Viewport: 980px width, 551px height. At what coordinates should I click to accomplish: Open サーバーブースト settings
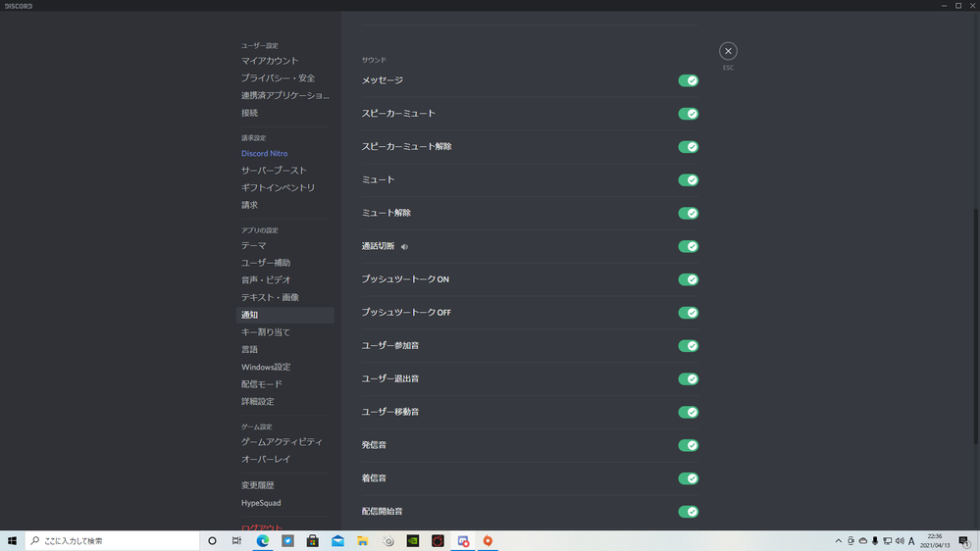click(285, 170)
